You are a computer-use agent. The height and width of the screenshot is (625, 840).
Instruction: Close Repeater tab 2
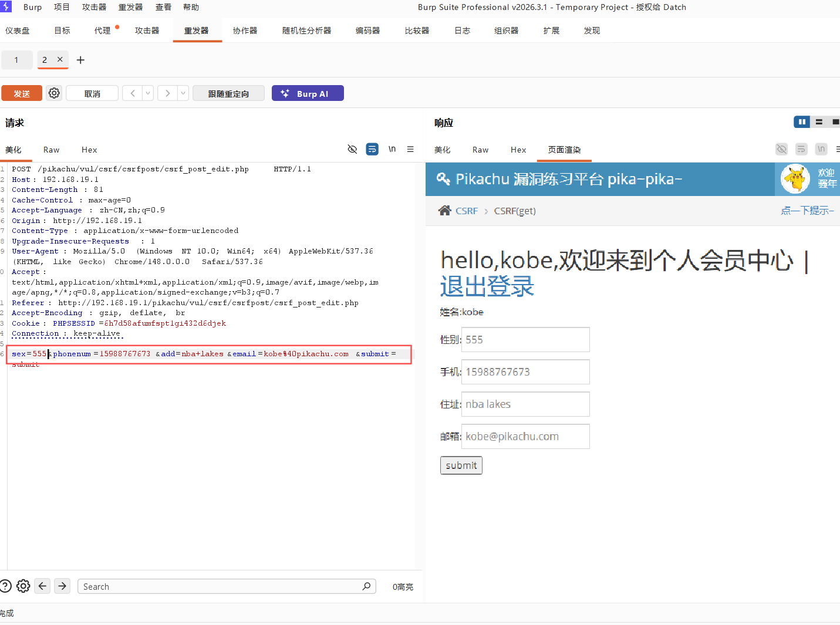tap(60, 59)
